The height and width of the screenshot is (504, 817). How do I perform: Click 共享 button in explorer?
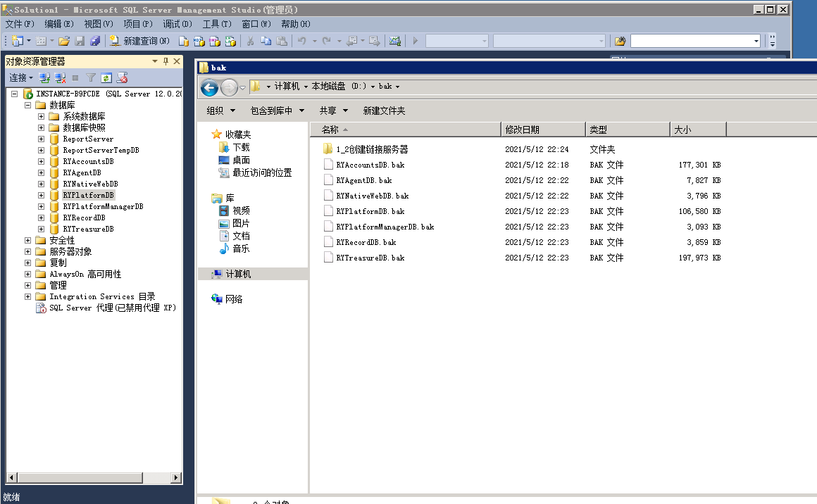(x=333, y=111)
